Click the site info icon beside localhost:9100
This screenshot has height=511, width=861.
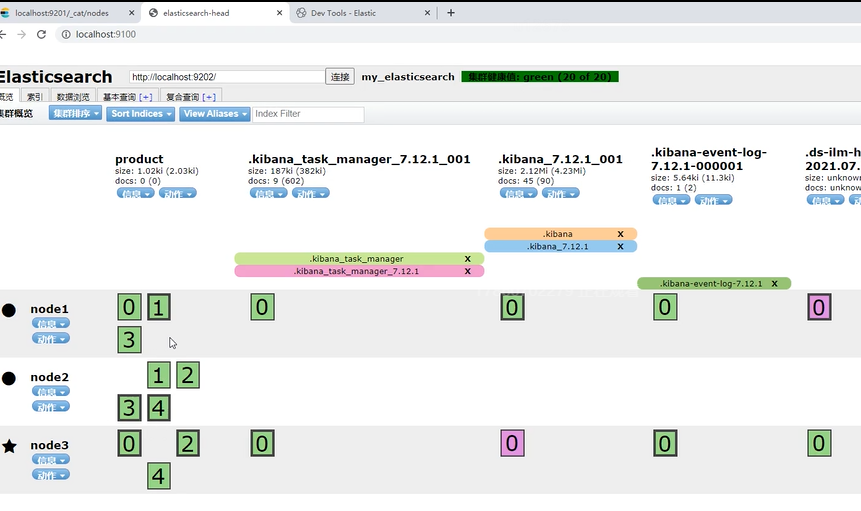click(x=66, y=34)
